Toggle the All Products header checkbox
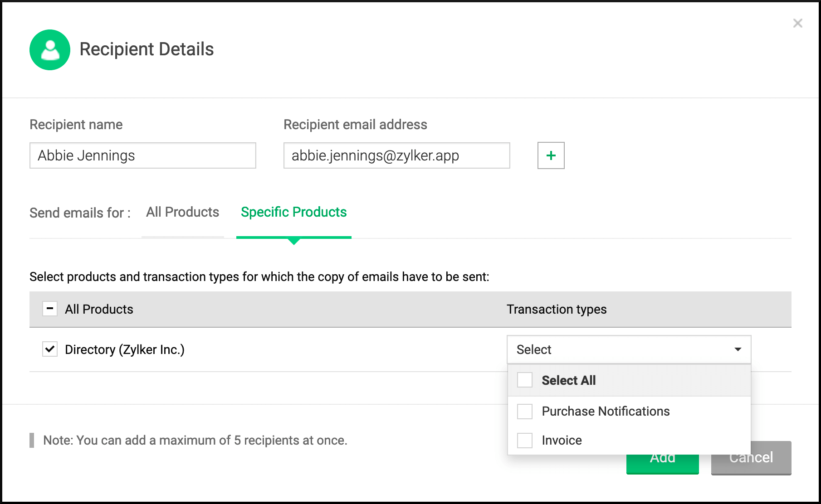821x504 pixels. (50, 309)
